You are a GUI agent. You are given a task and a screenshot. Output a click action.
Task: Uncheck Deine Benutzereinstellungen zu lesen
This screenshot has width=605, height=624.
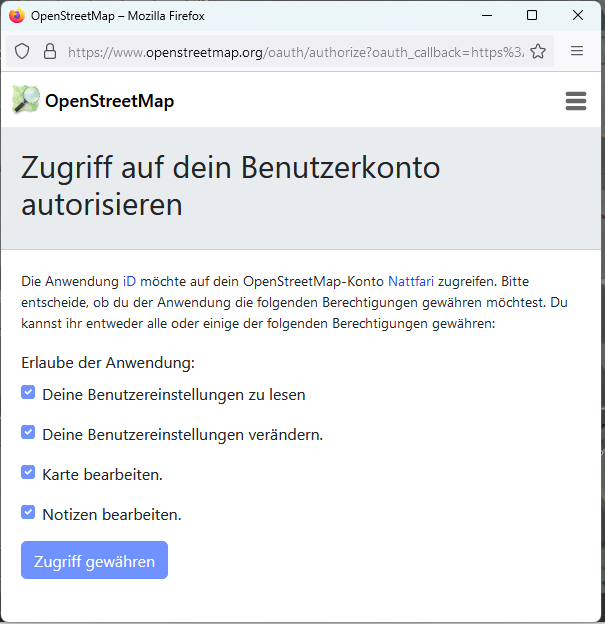28,392
